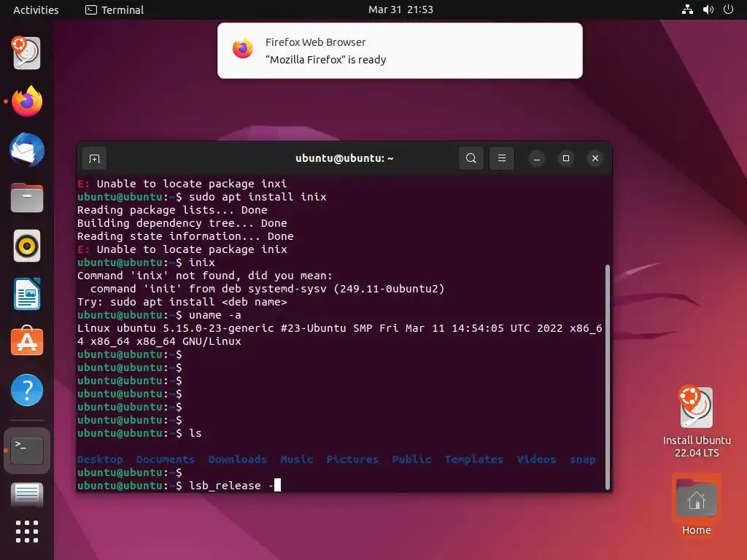Click the Music directory in ls output
Viewport: 747px width, 560px height.
pyautogui.click(x=296, y=459)
